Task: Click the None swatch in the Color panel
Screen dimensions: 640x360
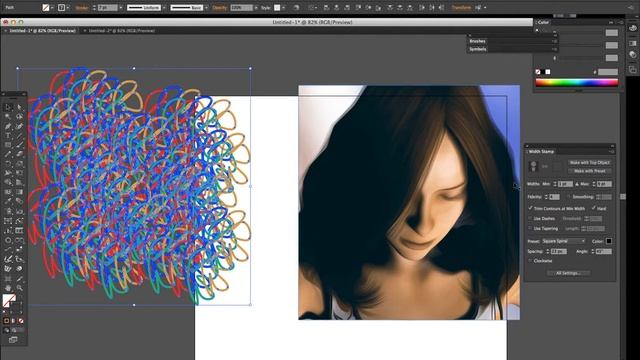Action: pos(538,72)
